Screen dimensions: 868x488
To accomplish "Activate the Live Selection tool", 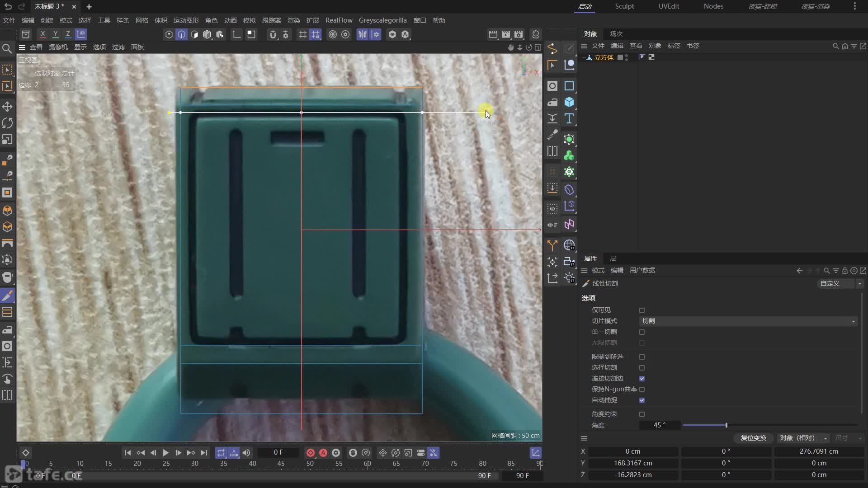I will click(7, 70).
